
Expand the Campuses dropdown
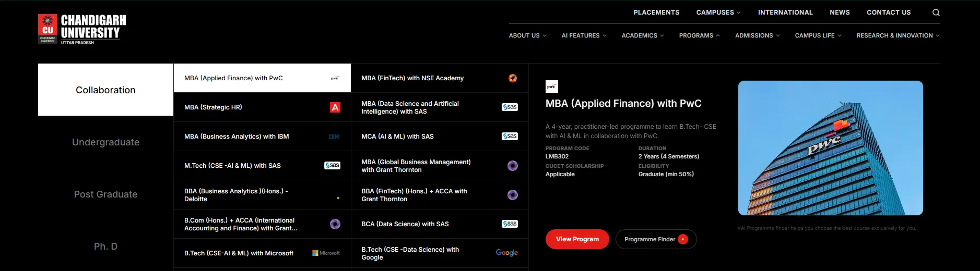[718, 13]
